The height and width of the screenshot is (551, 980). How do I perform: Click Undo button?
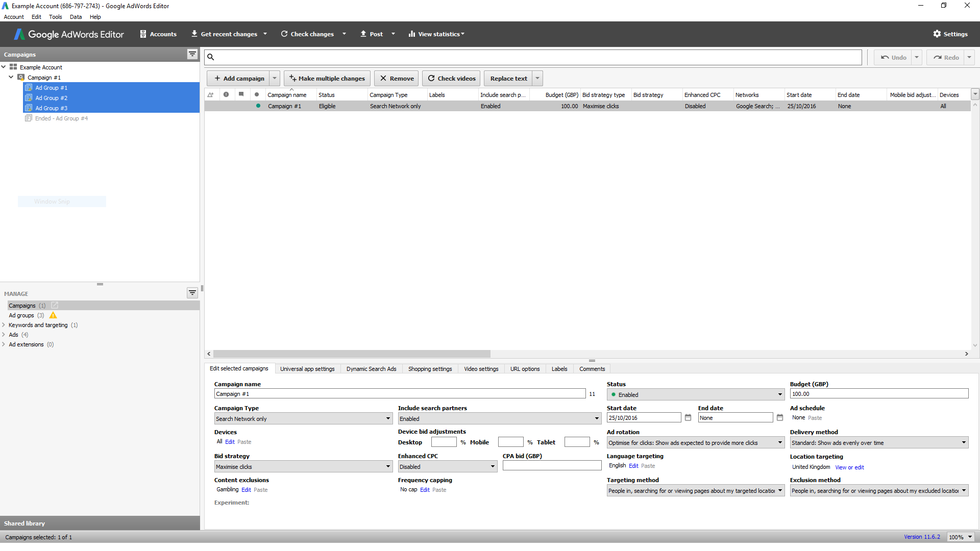(x=893, y=58)
